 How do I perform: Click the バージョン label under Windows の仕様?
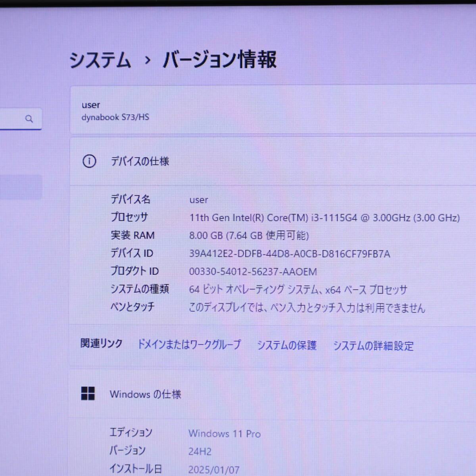(x=128, y=451)
